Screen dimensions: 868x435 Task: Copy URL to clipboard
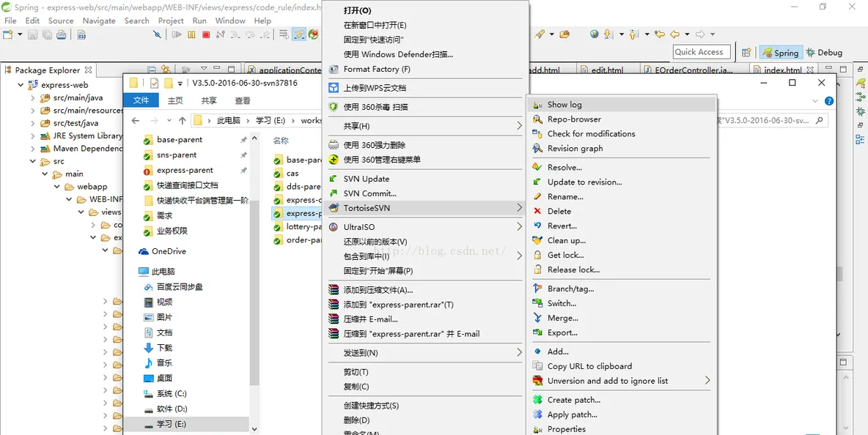coord(621,366)
